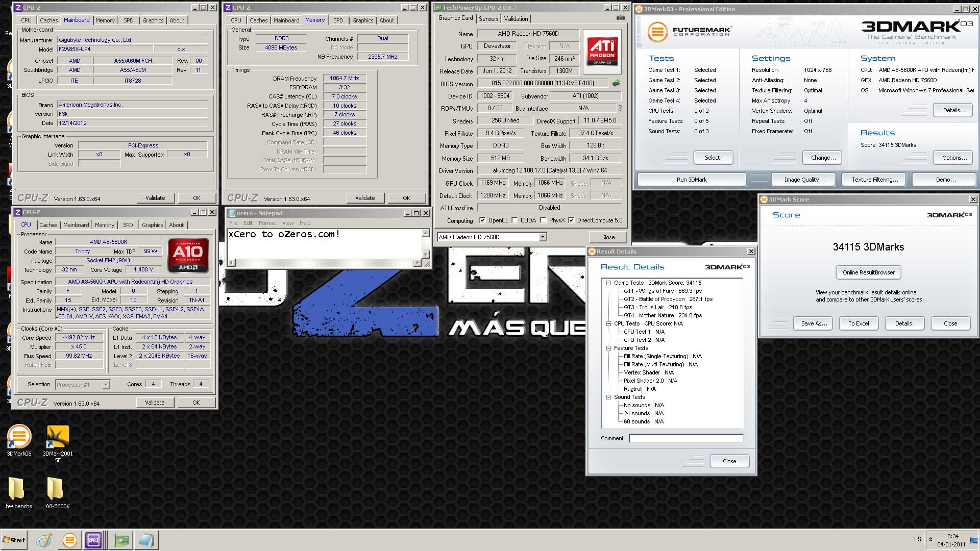This screenshot has height=551, width=980.
Task: Open Graphics tab in Mainboard CPU-Z window
Action: click(153, 20)
